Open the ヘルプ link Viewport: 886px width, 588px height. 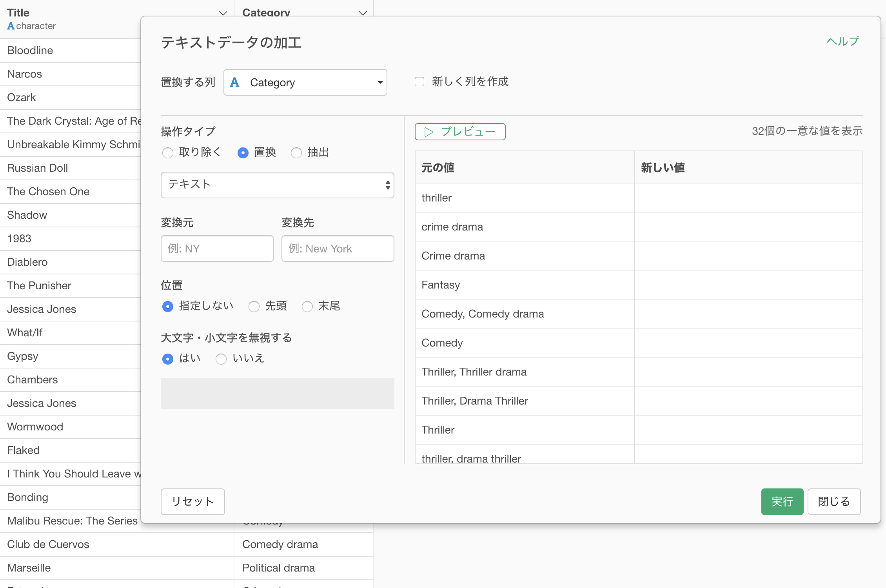coord(842,41)
